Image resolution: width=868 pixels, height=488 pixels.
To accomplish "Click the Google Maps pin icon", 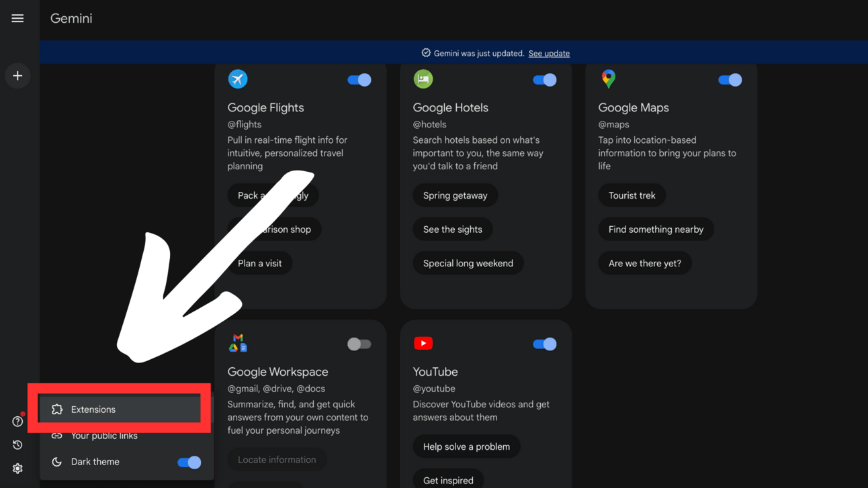I will click(609, 79).
